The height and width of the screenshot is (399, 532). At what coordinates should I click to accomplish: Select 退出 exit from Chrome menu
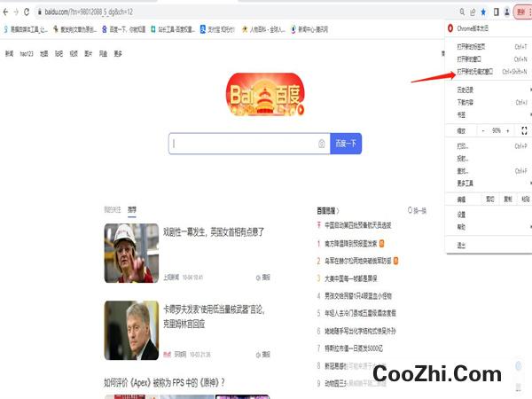click(489, 246)
